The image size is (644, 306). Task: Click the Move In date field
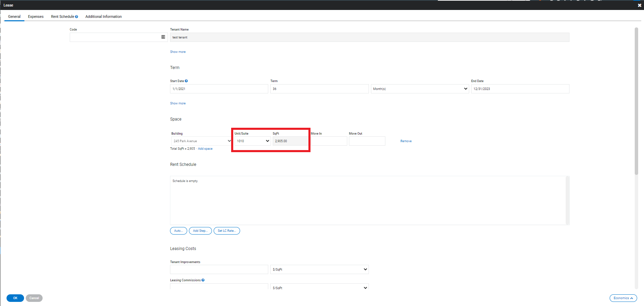tap(329, 141)
